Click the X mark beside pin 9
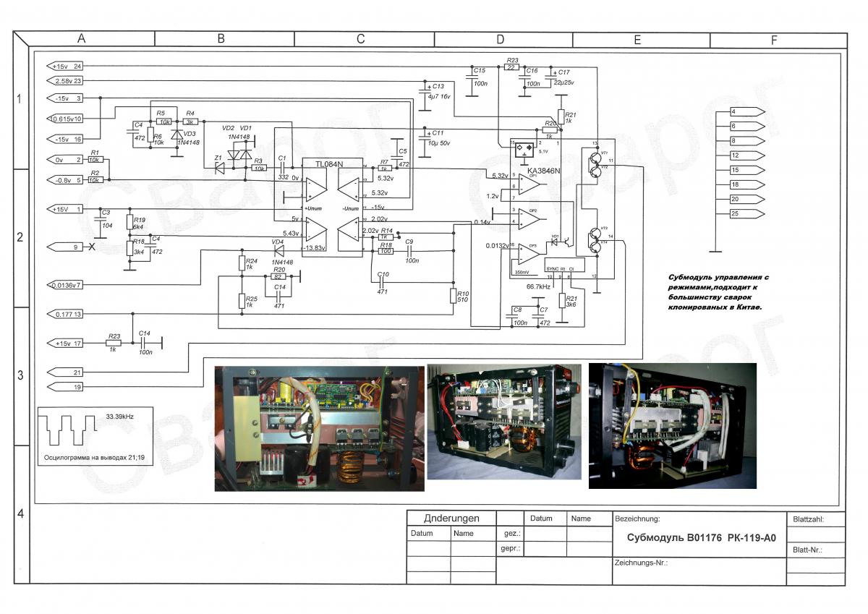868x614 pixels. 91,247
